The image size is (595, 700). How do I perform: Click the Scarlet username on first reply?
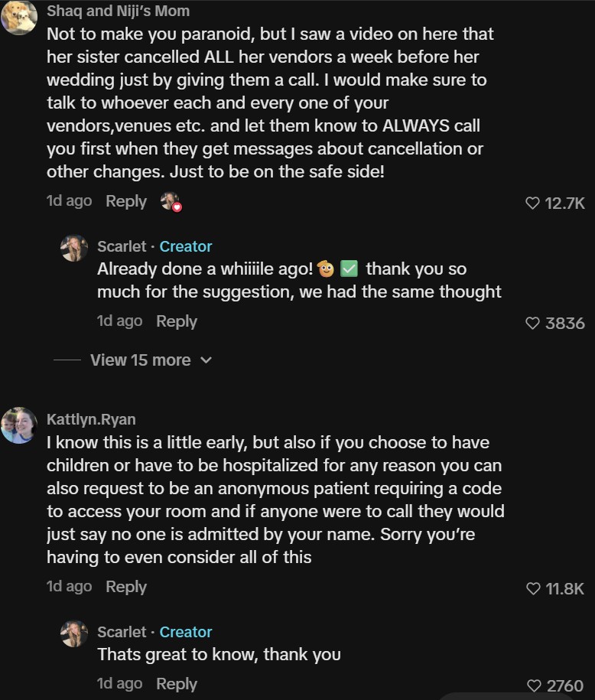coord(122,246)
